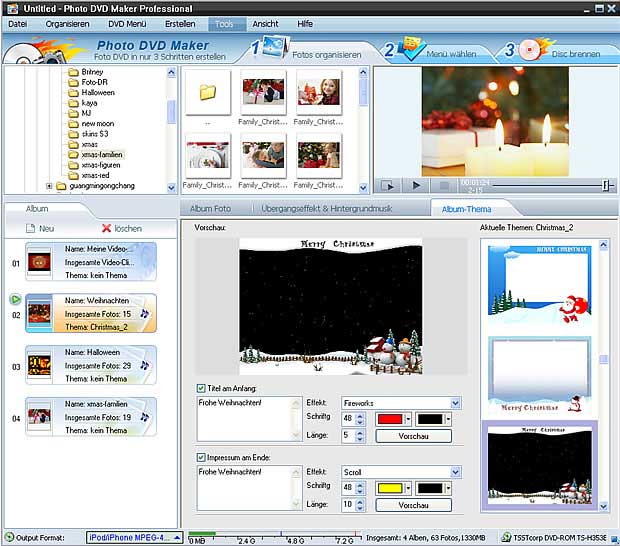Click the photo browser scroll-down arrow
This screenshot has height=546, width=620.
point(363,188)
